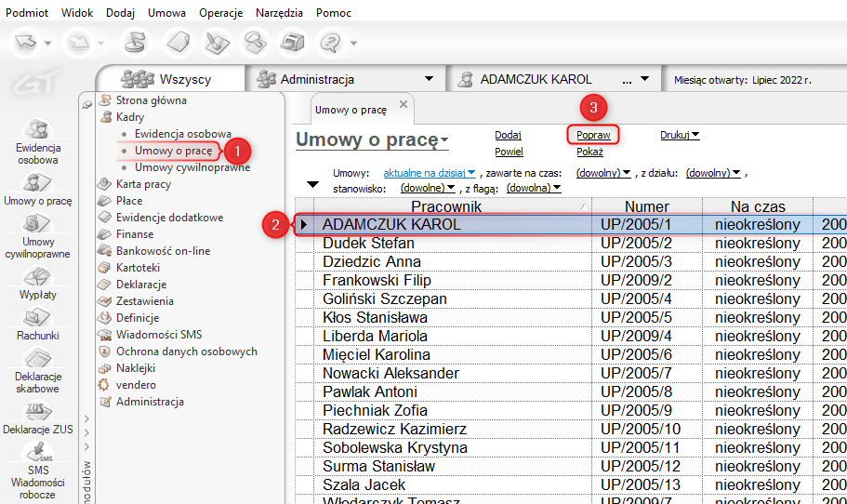Open the Deklaracje ZUS sidebar icon
847x504 pixels.
click(37, 410)
